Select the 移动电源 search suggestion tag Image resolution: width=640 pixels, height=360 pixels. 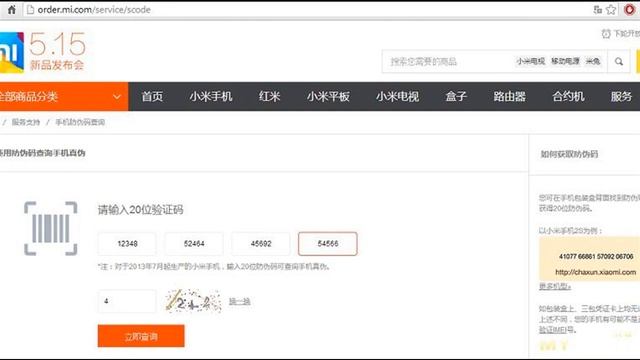pos(565,61)
